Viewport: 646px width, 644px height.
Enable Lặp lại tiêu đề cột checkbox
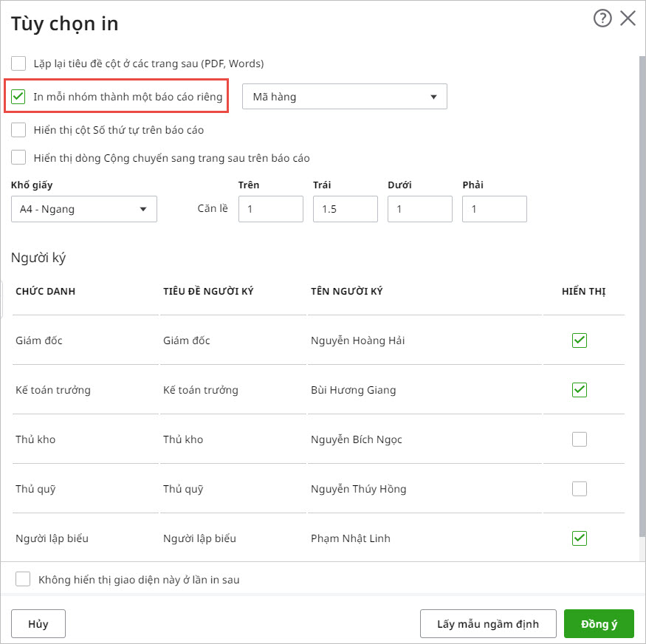19,64
